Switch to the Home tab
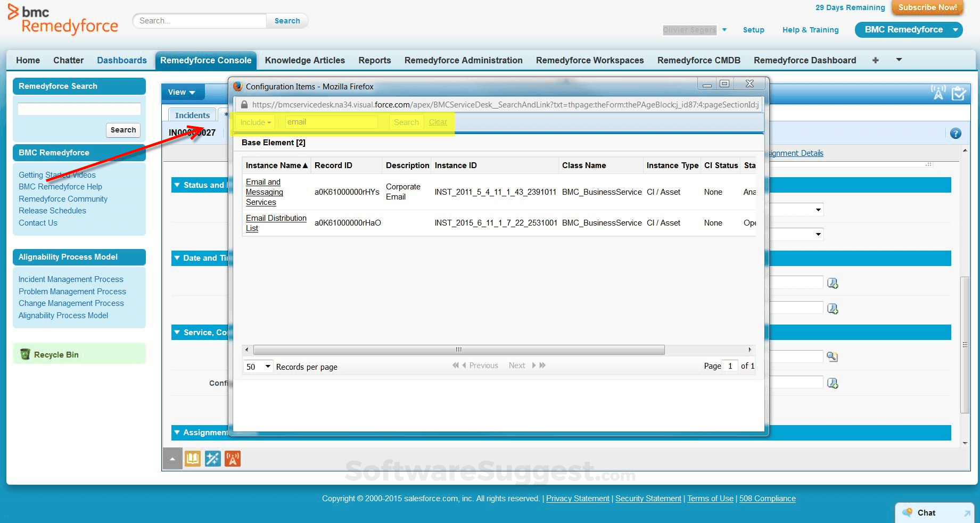 [28, 60]
